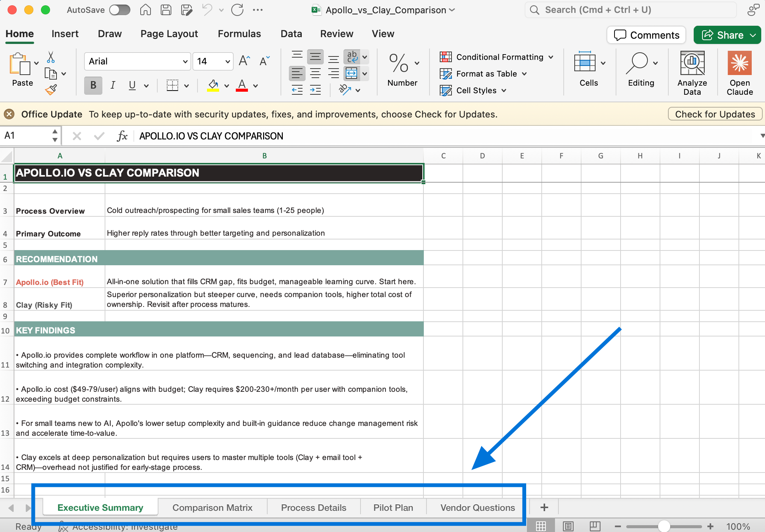The image size is (765, 532).
Task: Open the font name dropdown
Action: tap(185, 61)
